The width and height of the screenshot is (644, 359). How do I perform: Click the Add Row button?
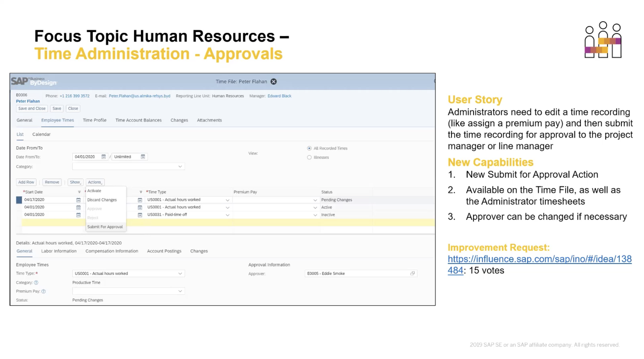tap(26, 182)
